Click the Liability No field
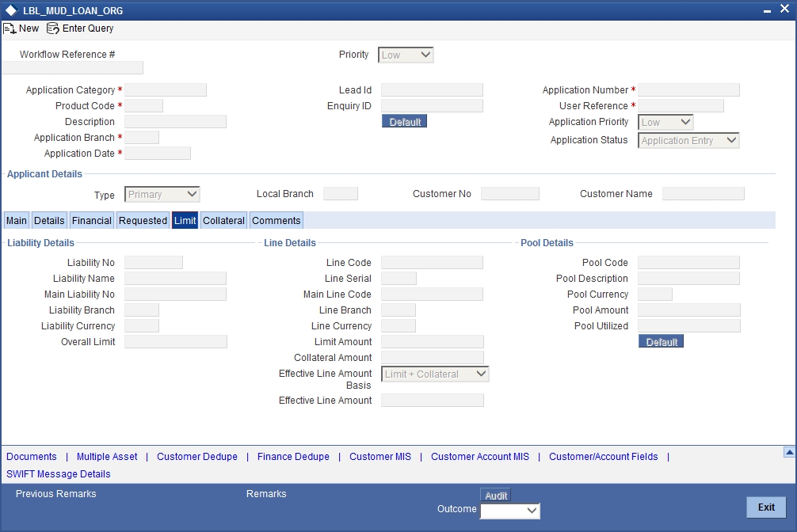 (154, 262)
